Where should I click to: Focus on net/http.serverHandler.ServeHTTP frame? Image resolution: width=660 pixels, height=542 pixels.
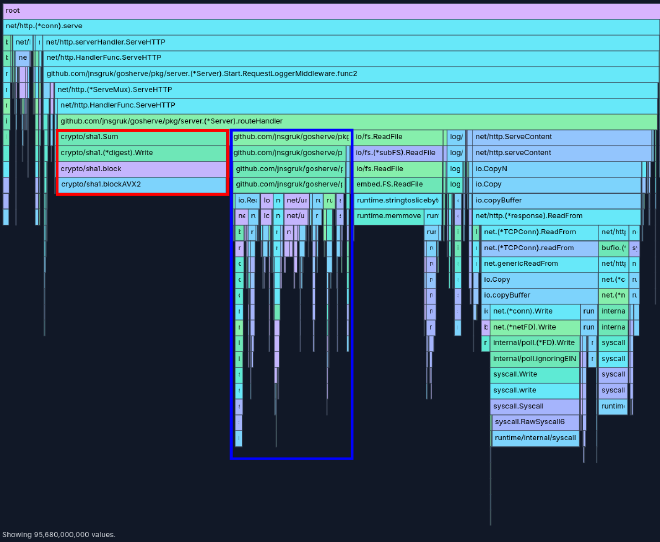(x=350, y=42)
